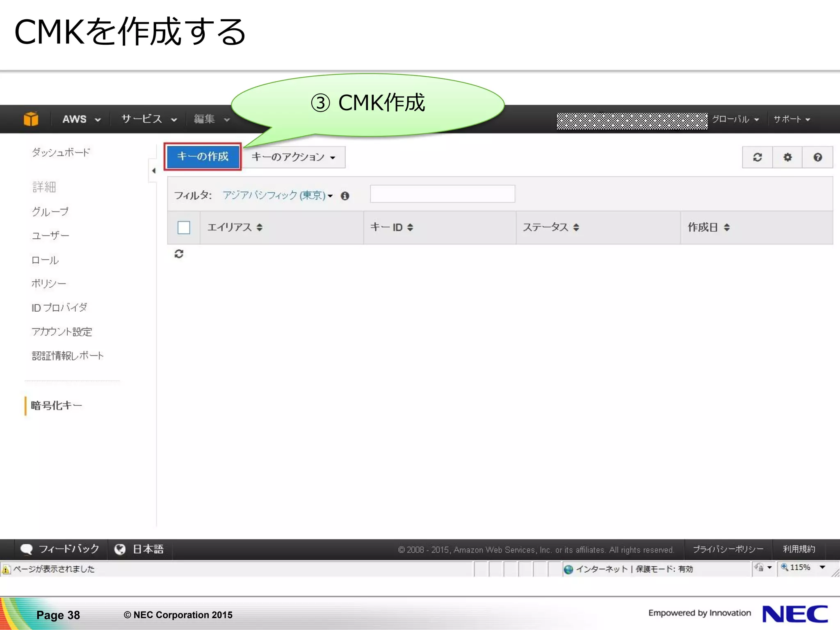Click the filter info icon
This screenshot has height=630, width=840.
coord(345,196)
